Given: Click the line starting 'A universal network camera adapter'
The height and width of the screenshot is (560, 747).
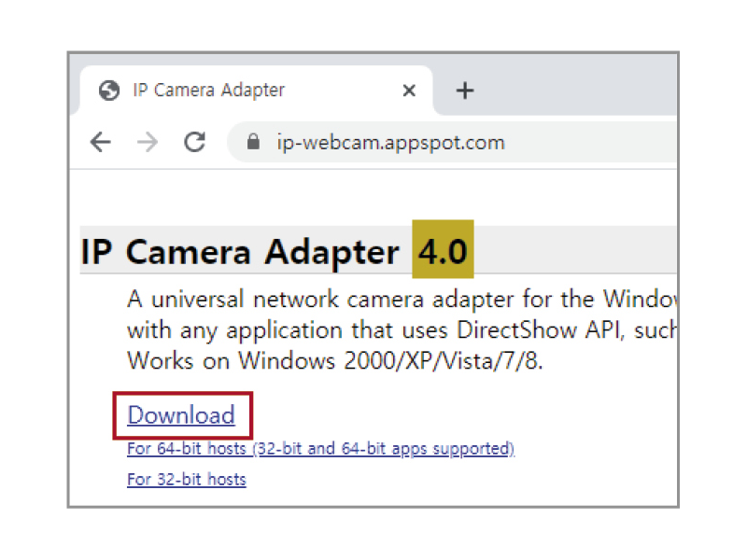Looking at the screenshot, I should (402, 300).
